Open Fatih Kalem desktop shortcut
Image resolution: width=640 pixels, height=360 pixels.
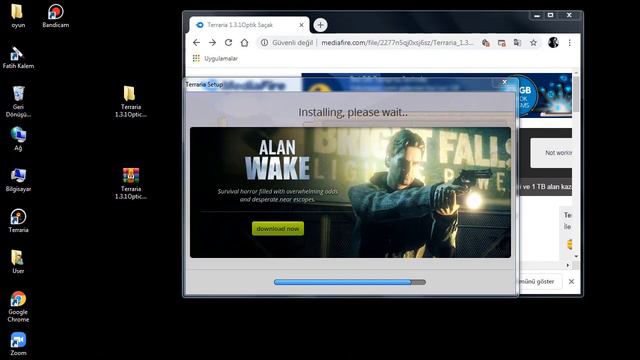(x=18, y=57)
